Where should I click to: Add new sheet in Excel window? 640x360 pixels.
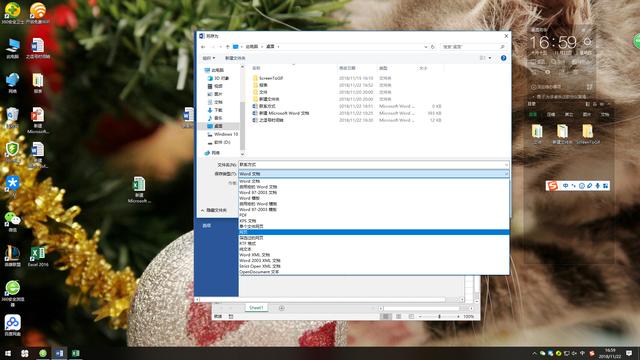pyautogui.click(x=282, y=308)
